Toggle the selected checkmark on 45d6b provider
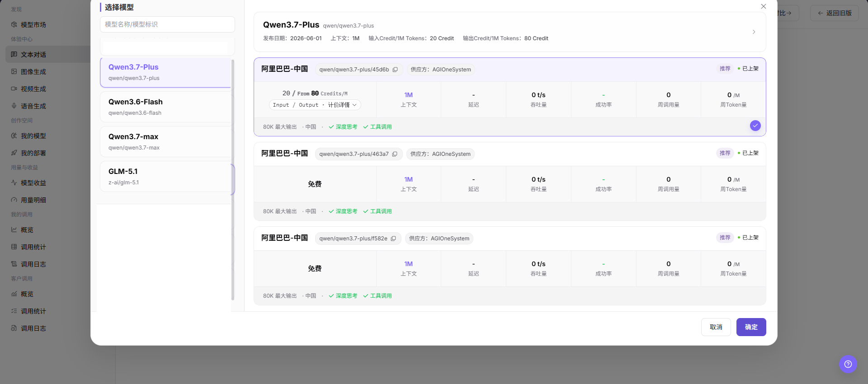 [755, 126]
